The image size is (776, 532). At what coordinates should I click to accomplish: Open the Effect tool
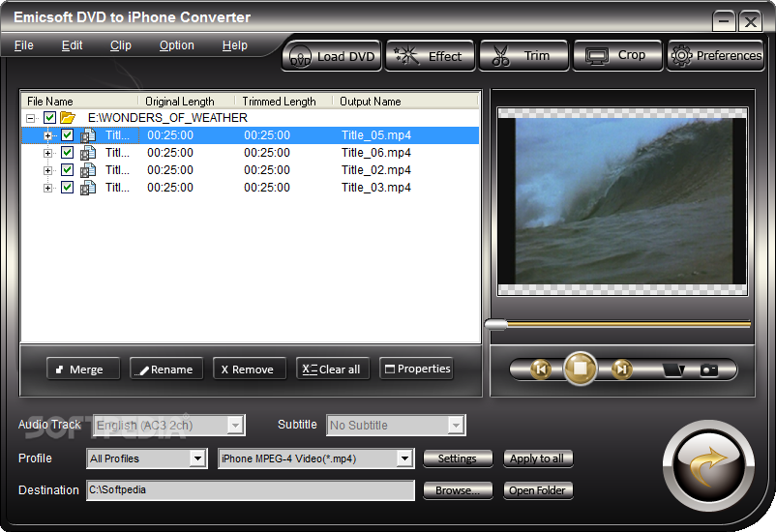coord(430,56)
